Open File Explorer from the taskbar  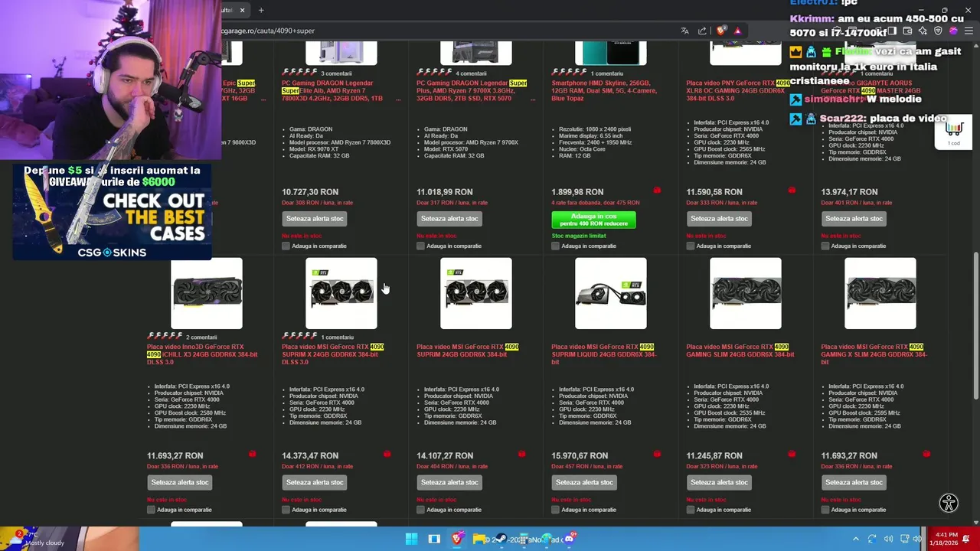coord(479,539)
